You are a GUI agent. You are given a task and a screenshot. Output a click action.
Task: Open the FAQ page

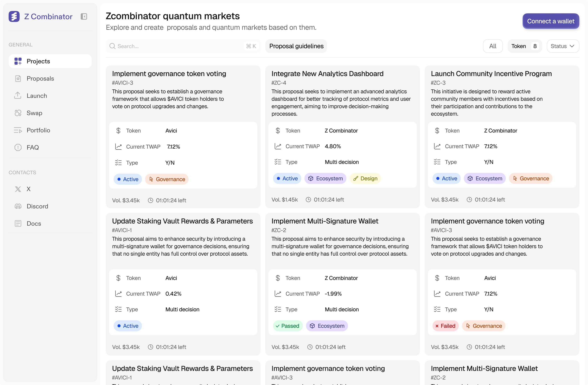coord(33,147)
